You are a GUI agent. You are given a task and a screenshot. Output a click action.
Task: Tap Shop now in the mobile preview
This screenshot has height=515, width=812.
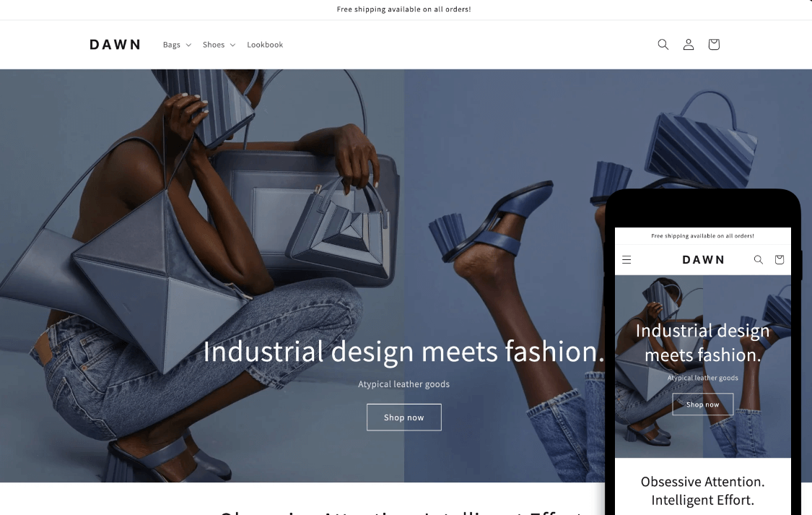pyautogui.click(x=703, y=404)
